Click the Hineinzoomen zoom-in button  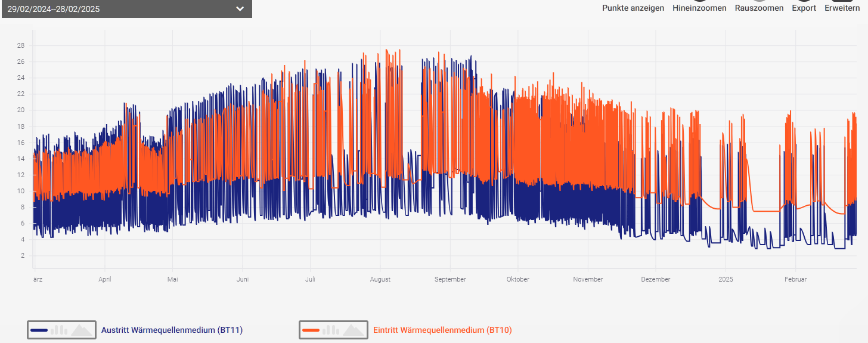pyautogui.click(x=699, y=8)
